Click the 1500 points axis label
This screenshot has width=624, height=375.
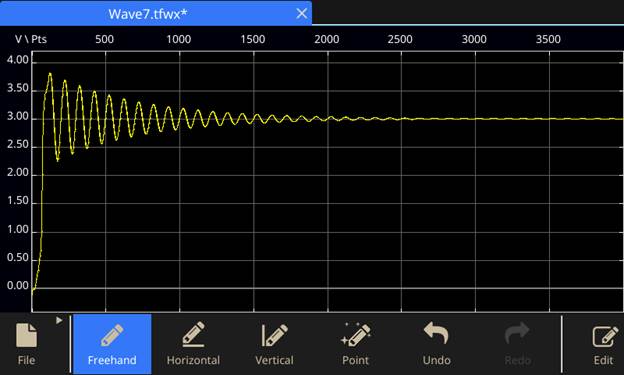[x=253, y=39]
